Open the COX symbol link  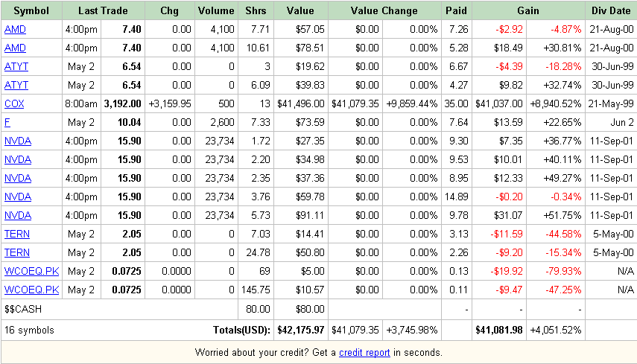coord(14,104)
